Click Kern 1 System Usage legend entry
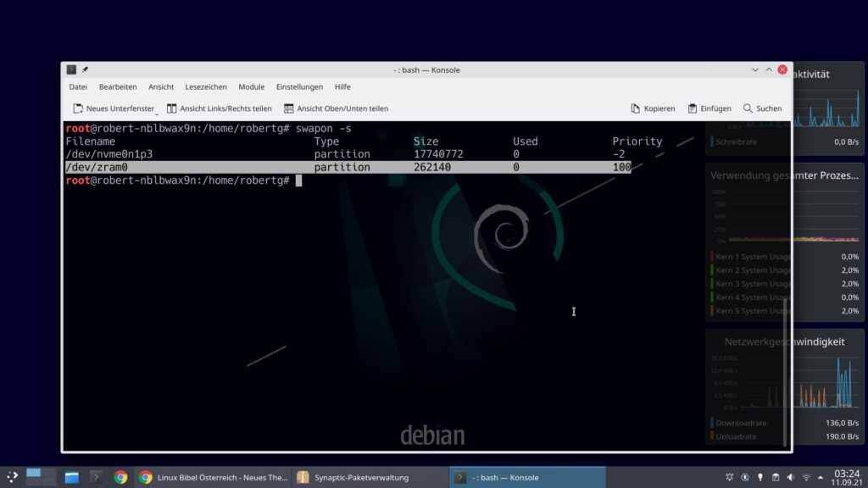The width and height of the screenshot is (868, 488). click(752, 257)
